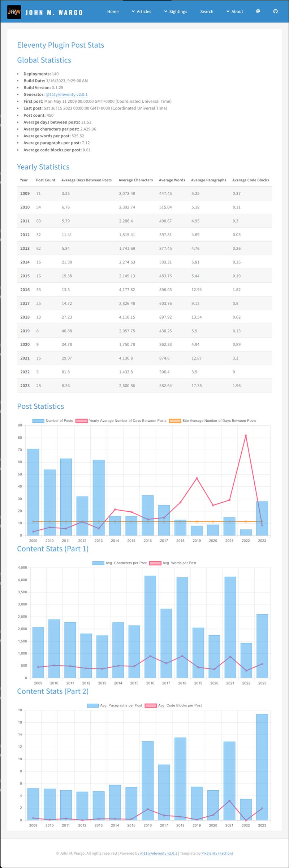Click the Average Characters column header
Viewport: 289px width, 868px height.
(x=136, y=180)
